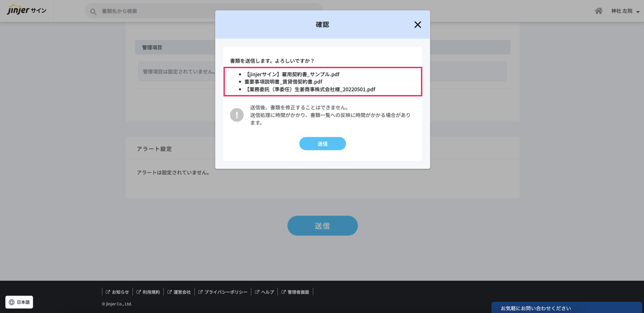The image size is (644, 313).
Task: Select 重要事項説明書_賃貸借契約書.pdf in the list
Action: pyautogui.click(x=283, y=82)
